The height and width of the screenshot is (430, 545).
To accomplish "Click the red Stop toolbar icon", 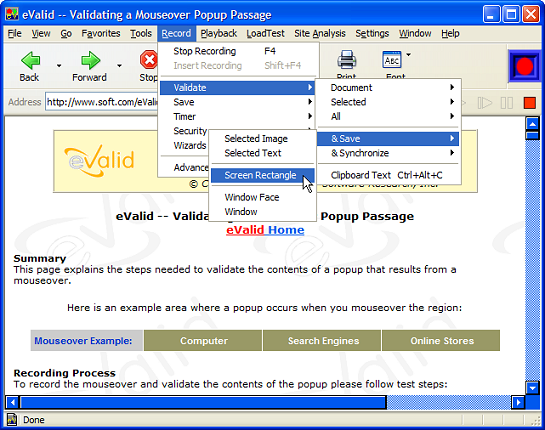I will coord(149,60).
